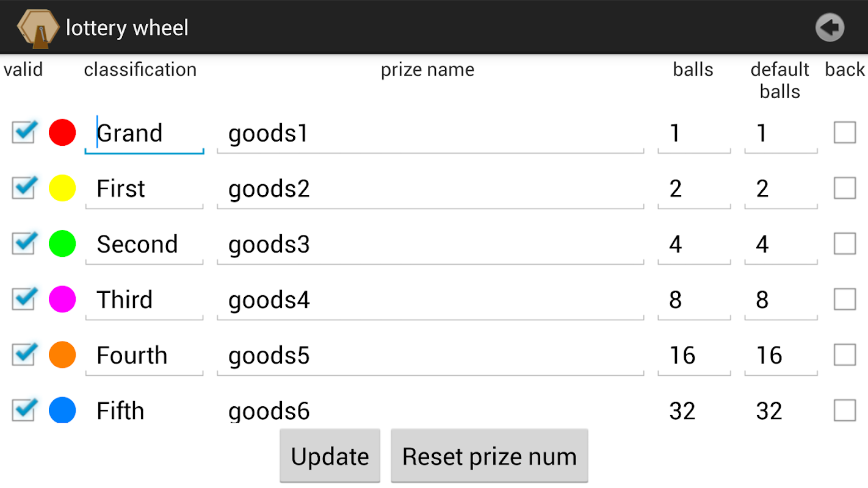Click the Update button
This screenshot has height=488, width=868.
330,456
